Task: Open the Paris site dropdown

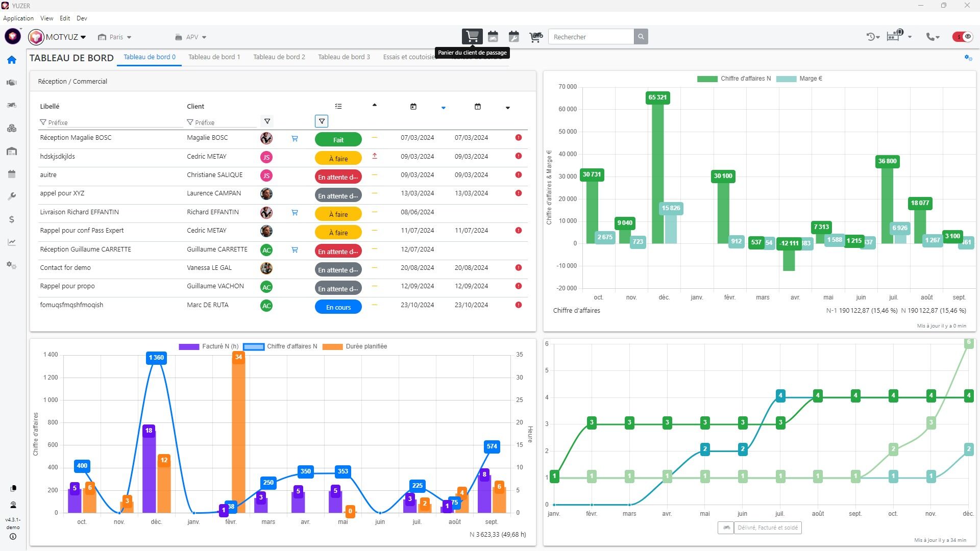Action: (115, 37)
